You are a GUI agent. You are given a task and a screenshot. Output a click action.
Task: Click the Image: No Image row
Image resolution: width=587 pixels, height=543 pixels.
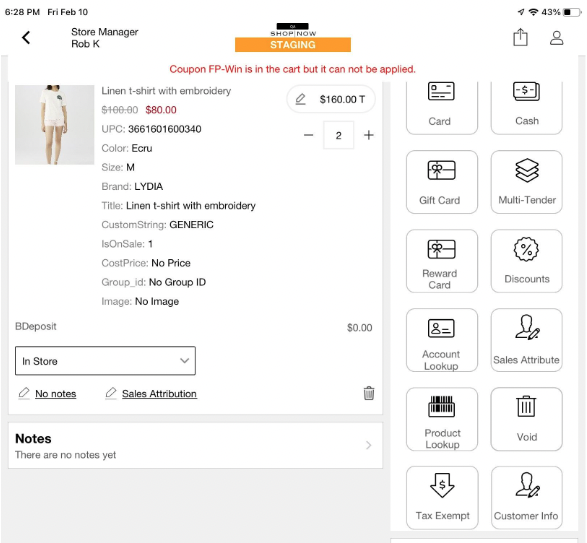[x=140, y=301]
